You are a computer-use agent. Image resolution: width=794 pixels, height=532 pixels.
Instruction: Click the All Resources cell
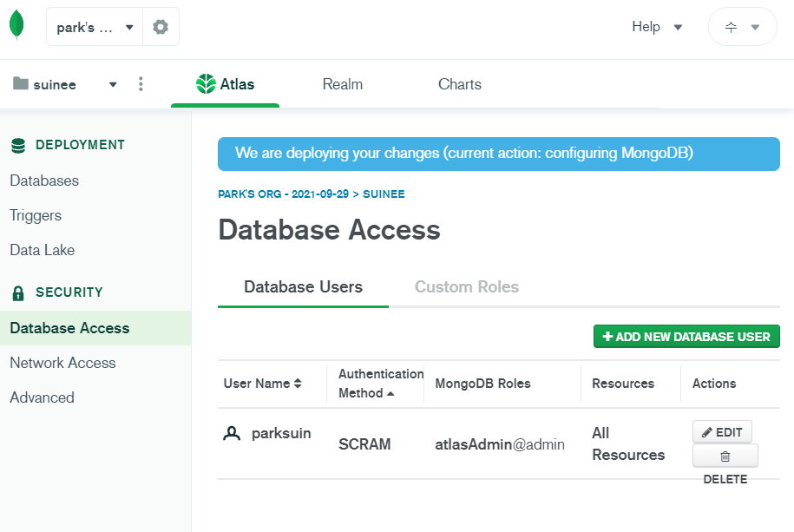pyautogui.click(x=628, y=443)
